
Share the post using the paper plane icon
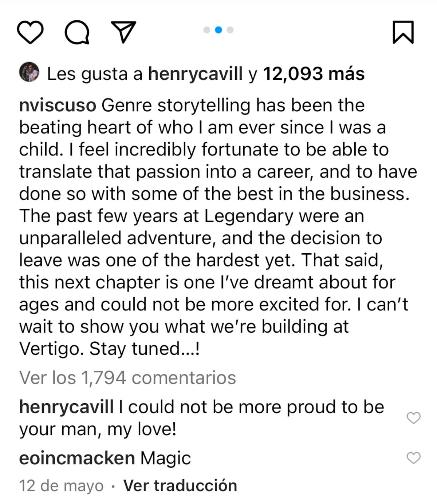pos(123,32)
